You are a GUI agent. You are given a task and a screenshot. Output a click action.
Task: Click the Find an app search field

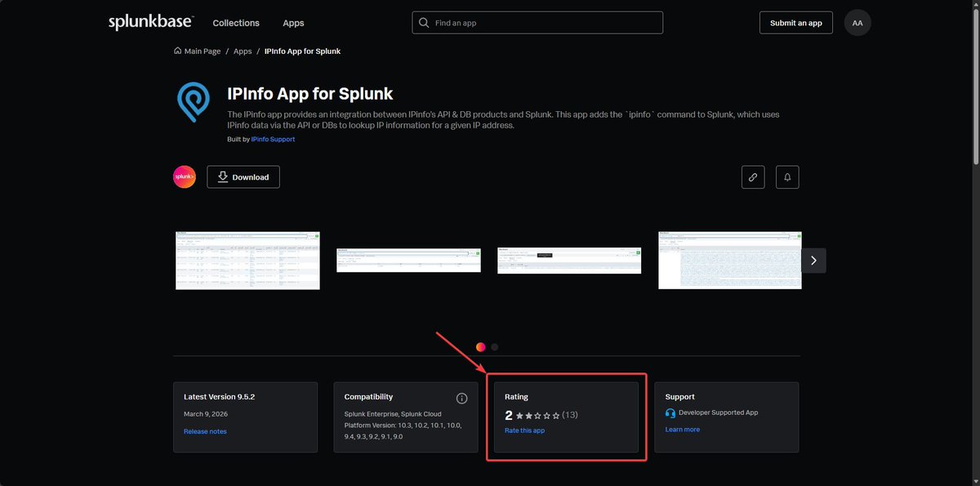pyautogui.click(x=537, y=23)
